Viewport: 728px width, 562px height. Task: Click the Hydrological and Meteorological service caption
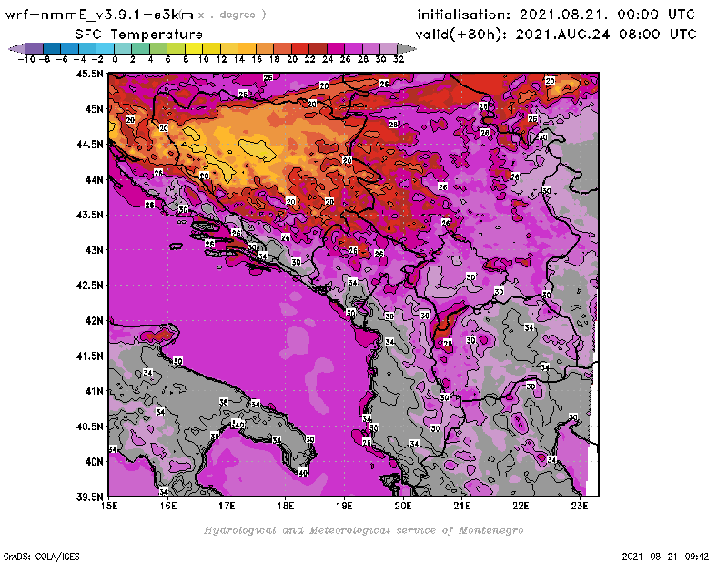pos(362,530)
